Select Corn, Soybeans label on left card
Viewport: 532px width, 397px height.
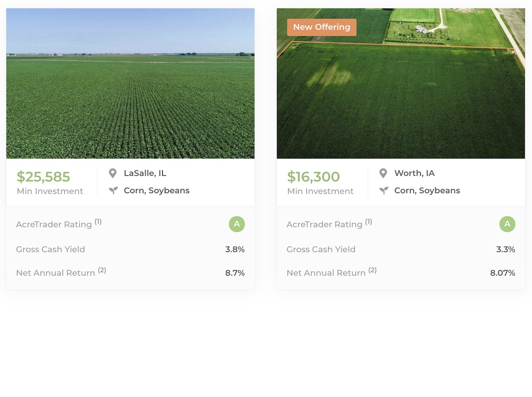156,190
